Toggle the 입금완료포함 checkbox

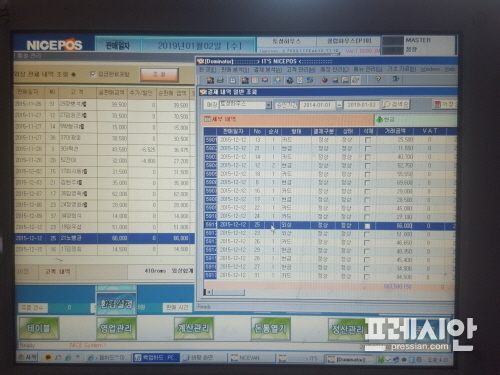(x=93, y=74)
